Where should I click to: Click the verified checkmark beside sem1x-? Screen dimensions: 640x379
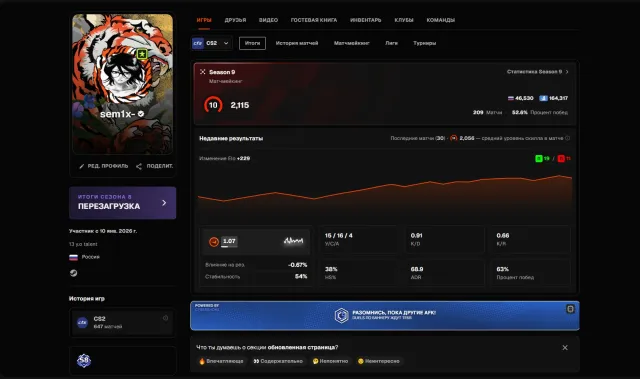[141, 114]
